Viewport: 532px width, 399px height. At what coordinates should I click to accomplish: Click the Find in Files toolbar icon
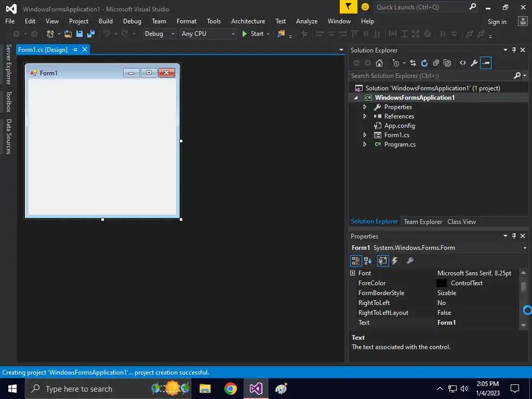[x=281, y=34]
